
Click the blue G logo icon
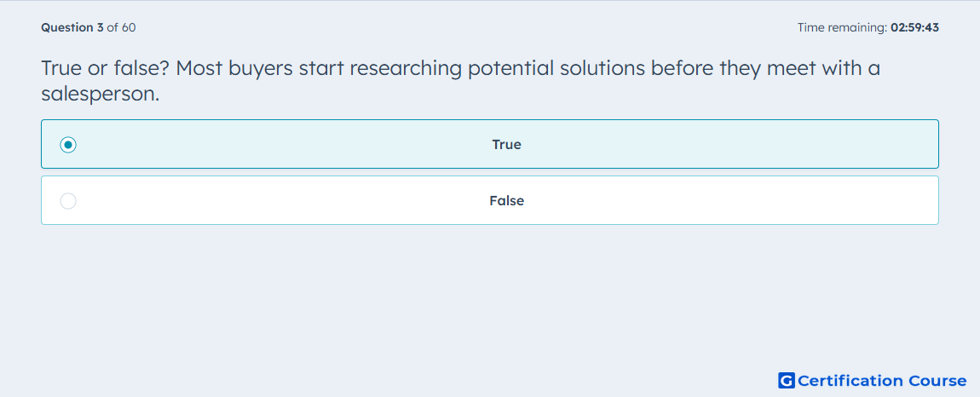(787, 380)
